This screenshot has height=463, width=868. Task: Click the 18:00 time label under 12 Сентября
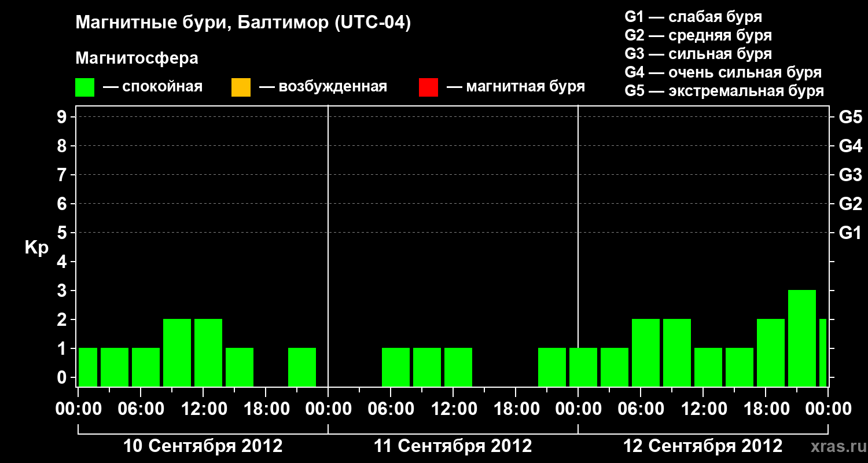pyautogui.click(x=766, y=409)
